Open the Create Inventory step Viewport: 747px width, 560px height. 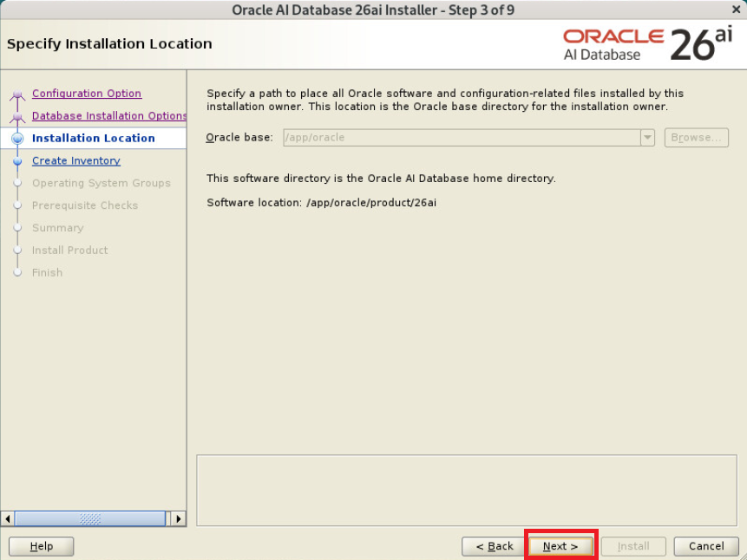pyautogui.click(x=76, y=160)
